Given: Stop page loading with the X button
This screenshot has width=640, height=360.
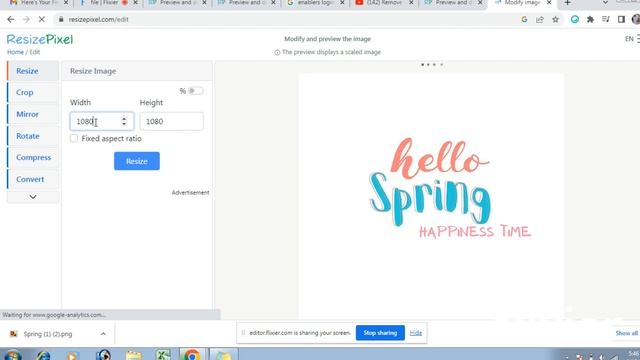Looking at the screenshot, I should pyautogui.click(x=42, y=19).
